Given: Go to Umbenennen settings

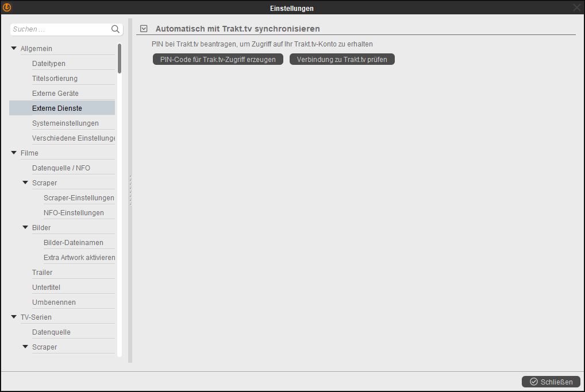Looking at the screenshot, I should pos(53,302).
